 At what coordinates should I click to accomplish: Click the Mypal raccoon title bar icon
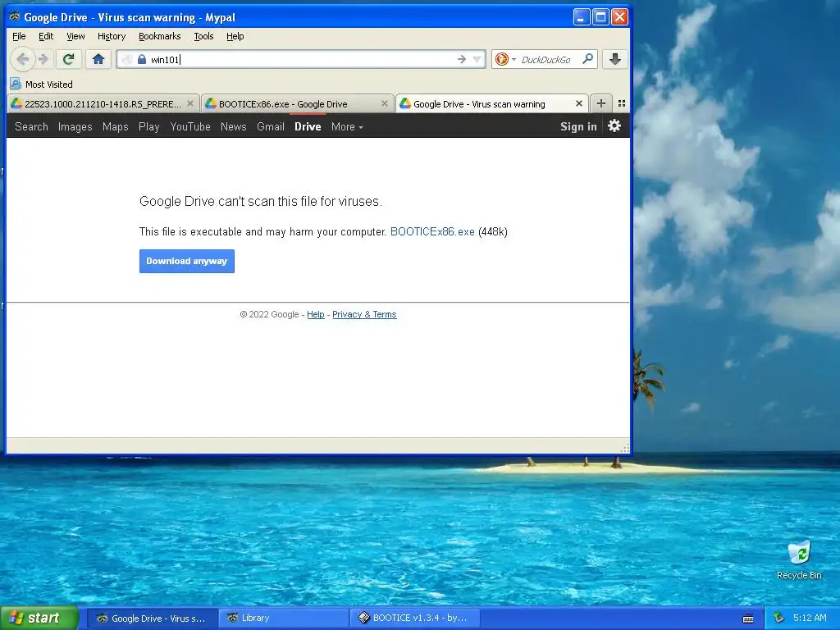point(15,16)
